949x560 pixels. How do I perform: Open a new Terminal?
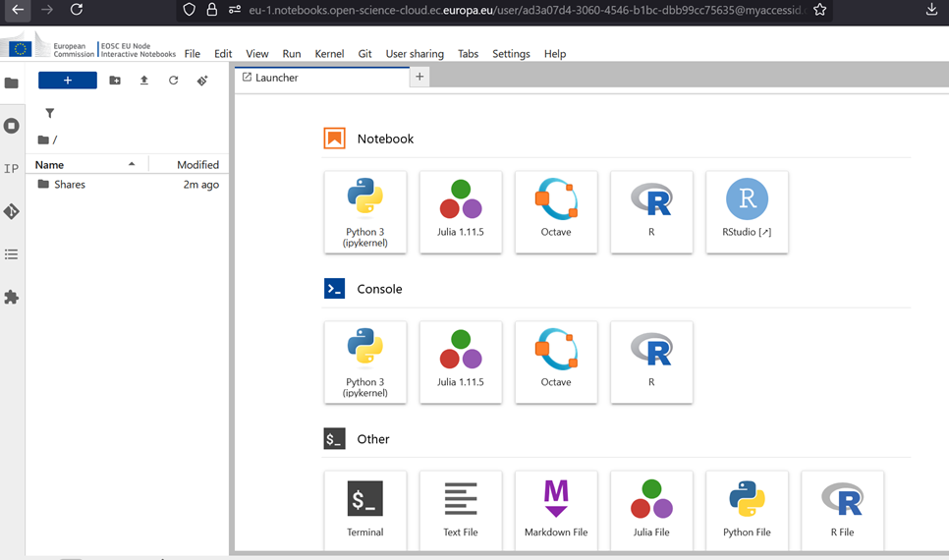(x=364, y=510)
